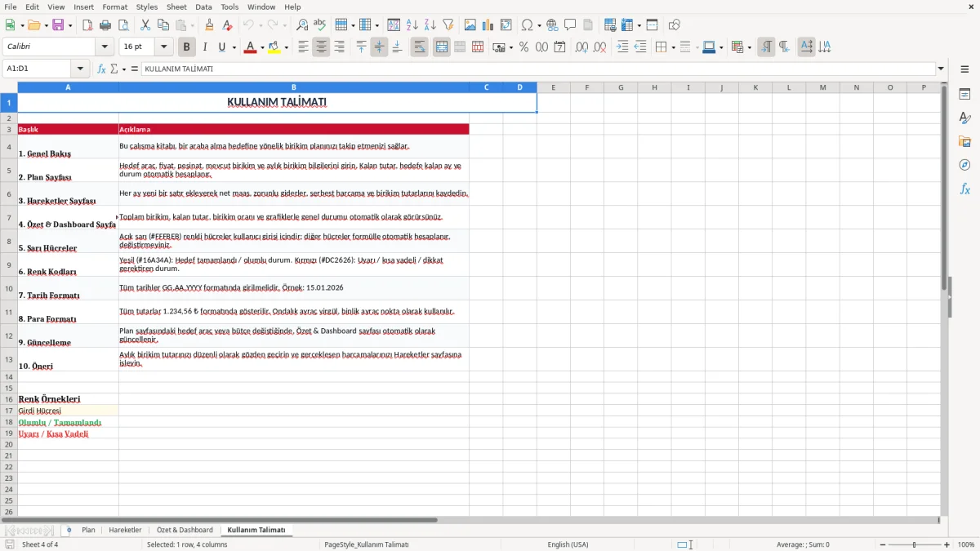This screenshot has width=980, height=551.
Task: Select column E header
Action: (553, 87)
